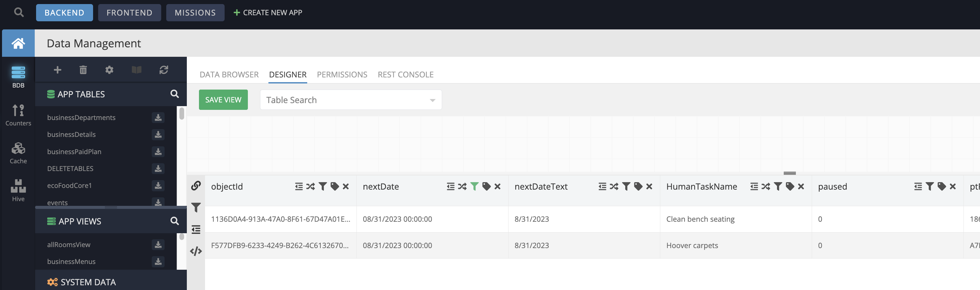Image resolution: width=980 pixels, height=290 pixels.
Task: Click the SAVE VIEW button
Action: click(x=223, y=100)
